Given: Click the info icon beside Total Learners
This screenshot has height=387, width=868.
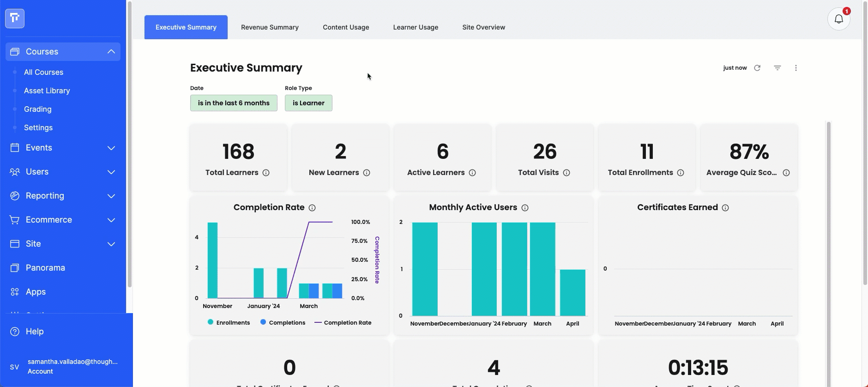Looking at the screenshot, I should coord(266,173).
